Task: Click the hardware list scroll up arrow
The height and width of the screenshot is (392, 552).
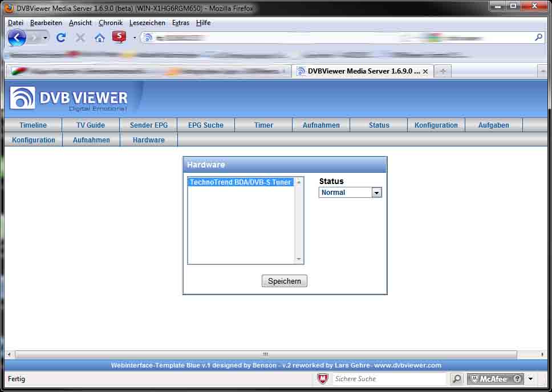Action: [299, 182]
